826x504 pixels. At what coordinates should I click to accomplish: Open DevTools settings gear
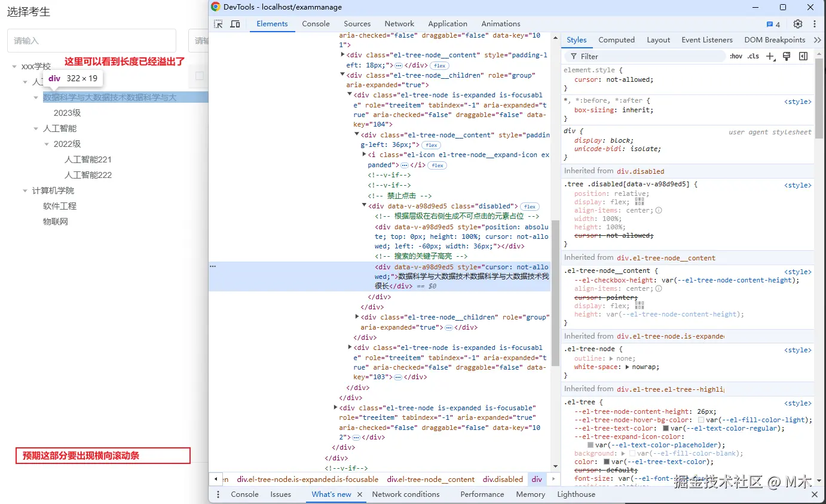click(x=798, y=24)
